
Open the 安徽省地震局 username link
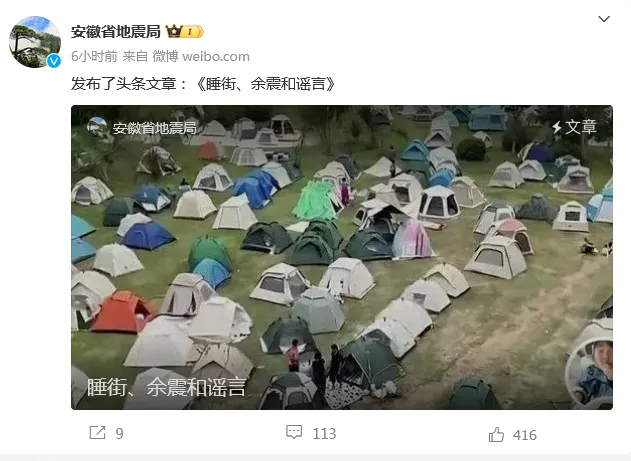(116, 31)
